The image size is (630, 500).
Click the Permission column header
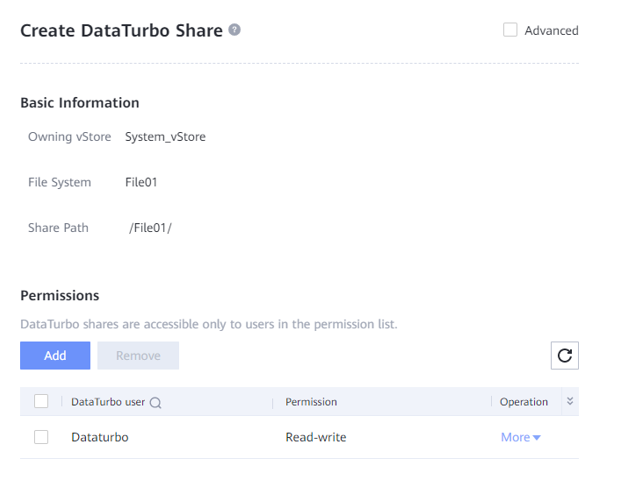311,402
